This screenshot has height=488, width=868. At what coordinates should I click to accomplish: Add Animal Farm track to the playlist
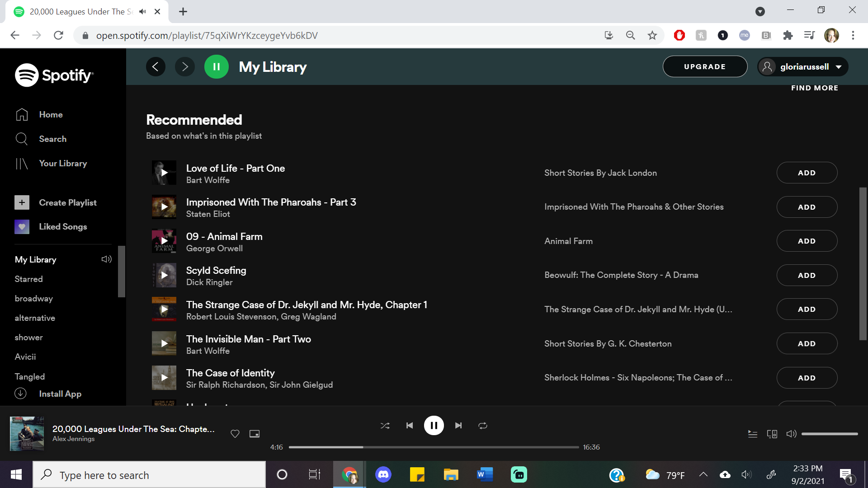pos(807,241)
